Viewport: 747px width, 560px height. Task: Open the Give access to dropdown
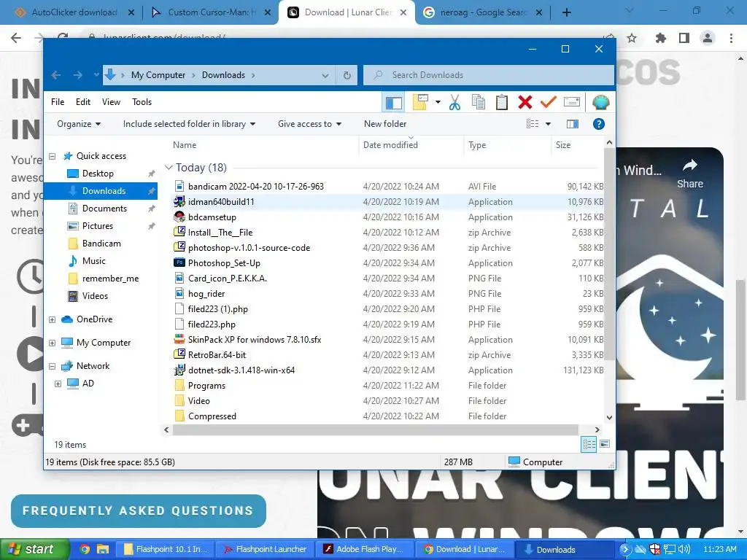tap(309, 124)
